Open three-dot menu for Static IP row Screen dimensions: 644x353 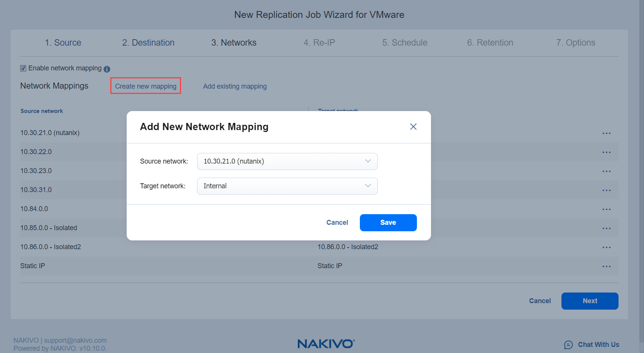606,266
